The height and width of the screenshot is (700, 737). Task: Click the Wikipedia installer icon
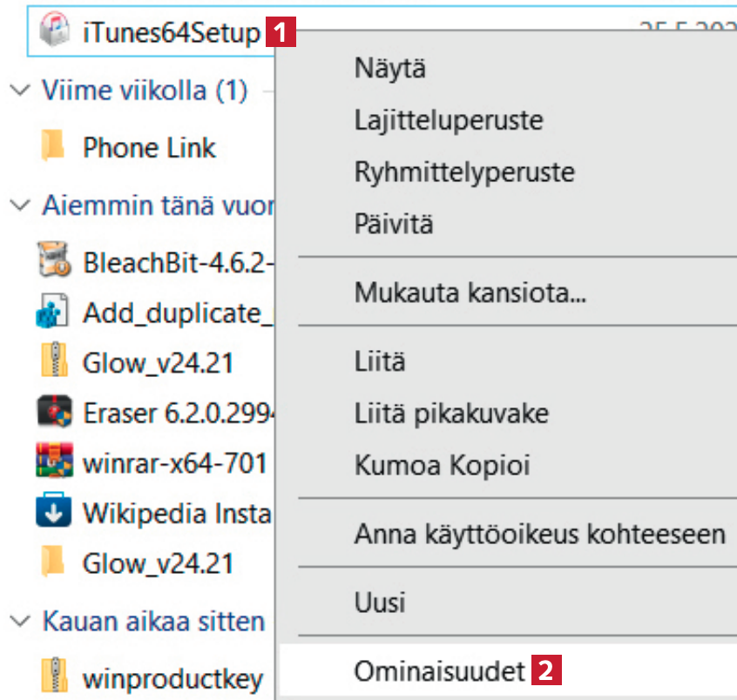coord(54,513)
